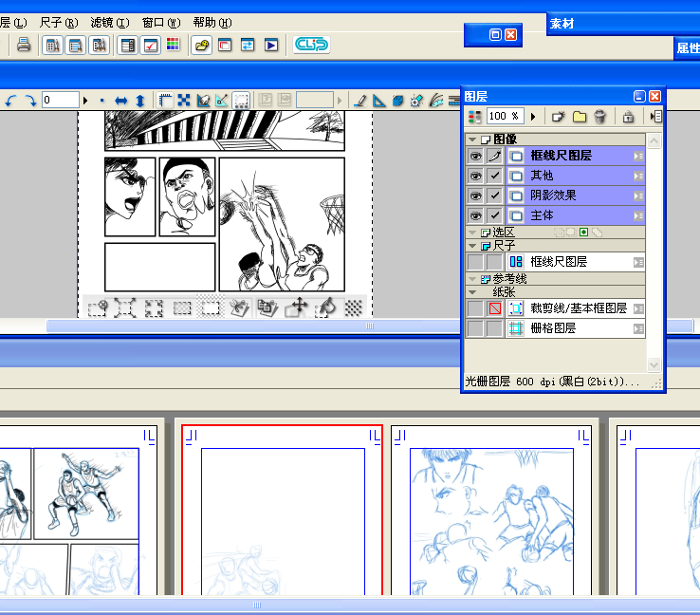
Task: Click the move cross-arrows icon in selection launcher
Action: [299, 308]
